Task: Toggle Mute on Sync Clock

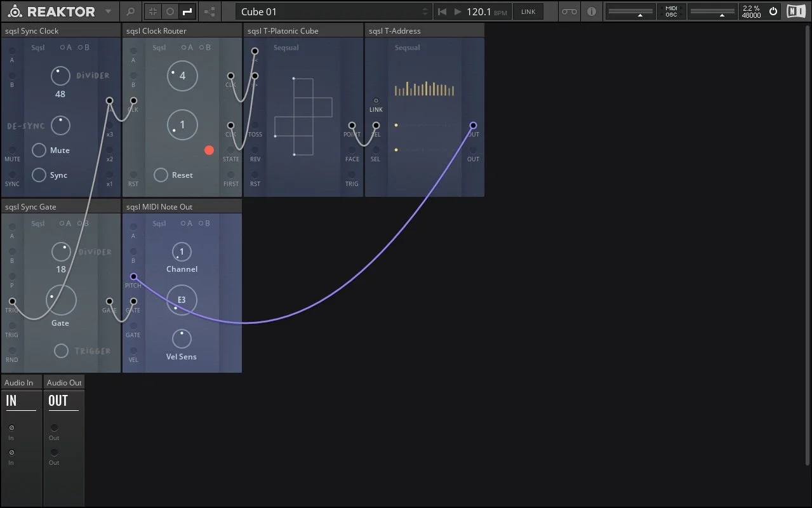Action: [x=39, y=150]
